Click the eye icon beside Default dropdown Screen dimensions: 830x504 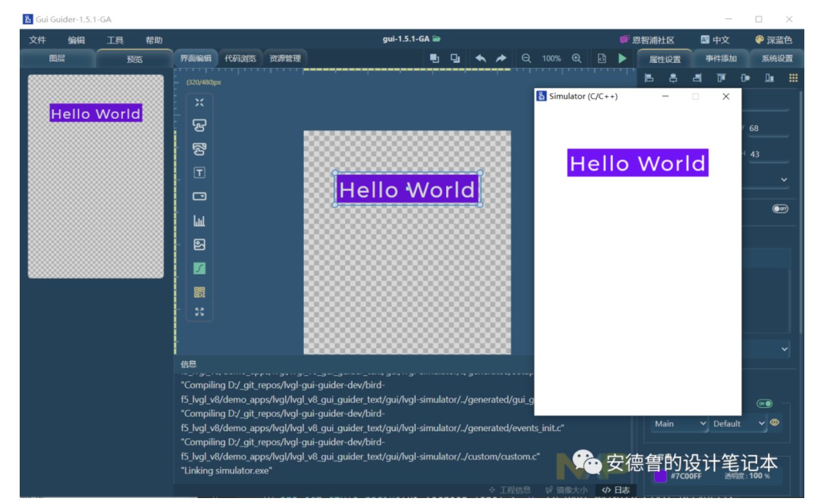pos(774,422)
